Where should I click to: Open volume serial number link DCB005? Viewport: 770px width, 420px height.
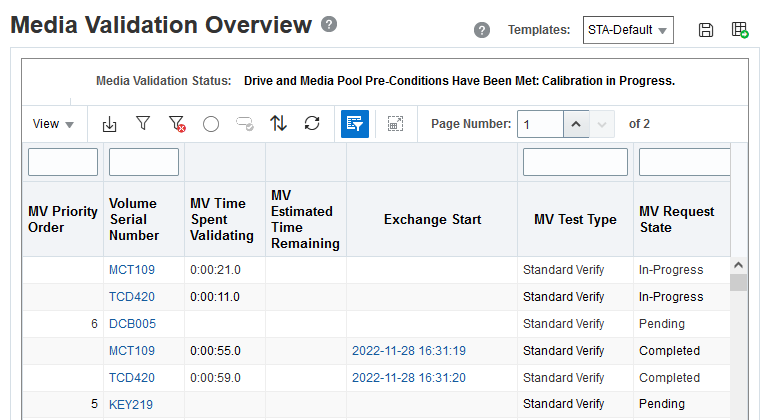pyautogui.click(x=132, y=324)
